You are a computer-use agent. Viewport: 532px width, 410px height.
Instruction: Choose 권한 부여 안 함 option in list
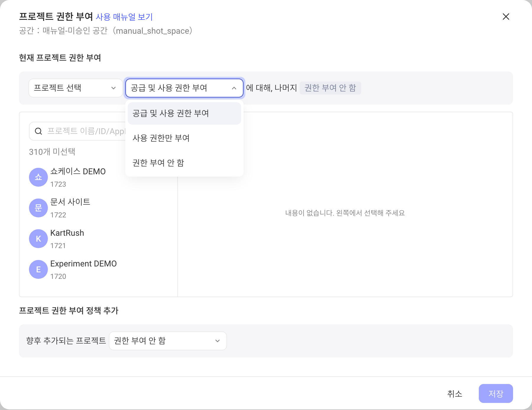pyautogui.click(x=184, y=163)
